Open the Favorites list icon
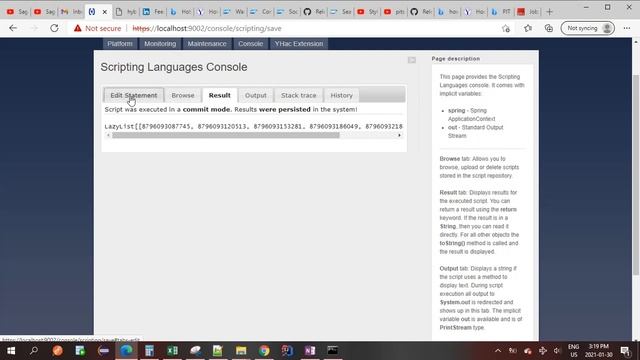 (x=528, y=28)
